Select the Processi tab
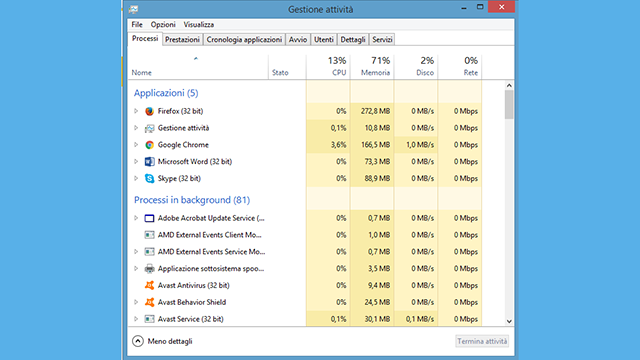Viewport: 640px width, 360px height. (x=145, y=38)
